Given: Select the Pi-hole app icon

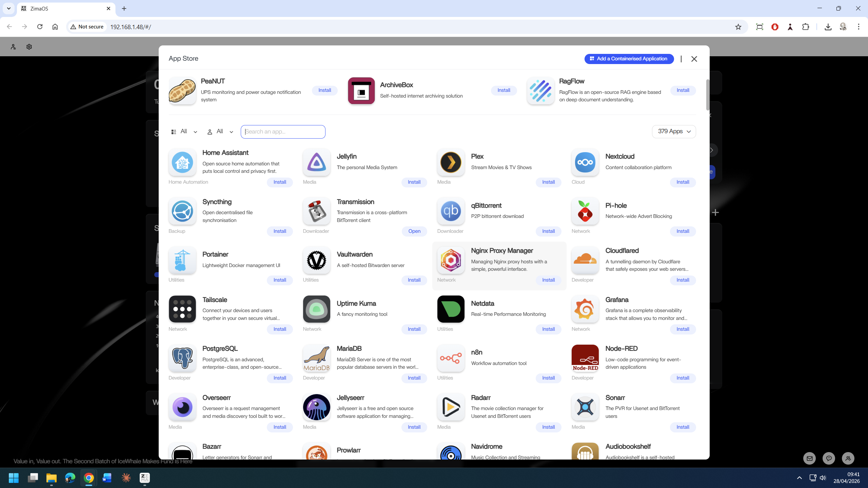Looking at the screenshot, I should [585, 211].
